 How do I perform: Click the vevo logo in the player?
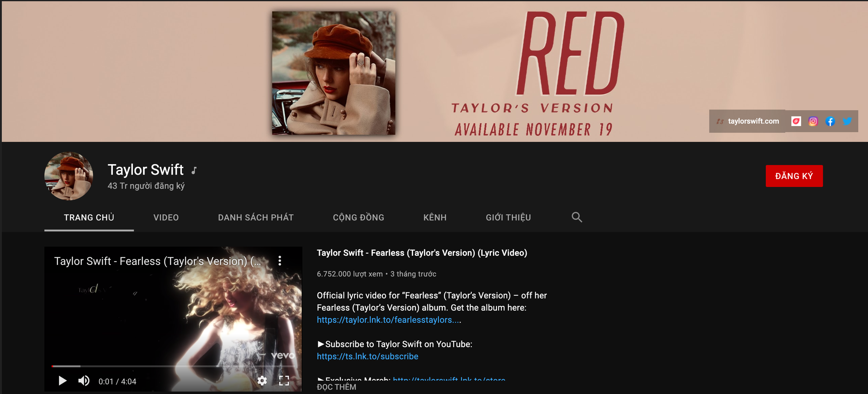point(283,355)
